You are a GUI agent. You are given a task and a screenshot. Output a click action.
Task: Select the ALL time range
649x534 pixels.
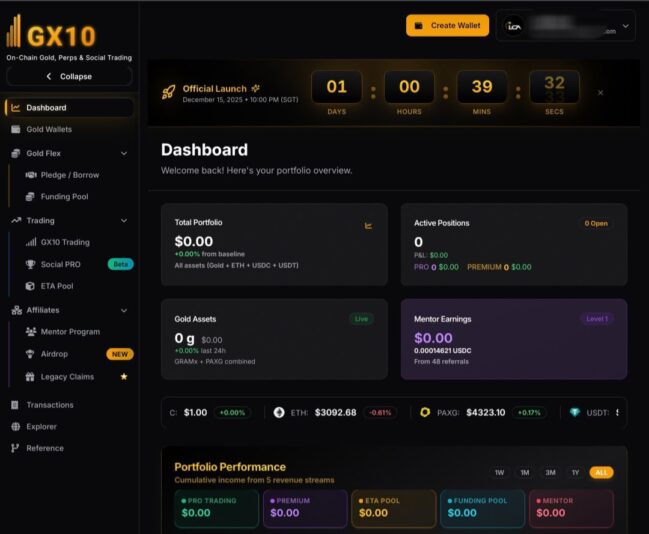(600, 472)
